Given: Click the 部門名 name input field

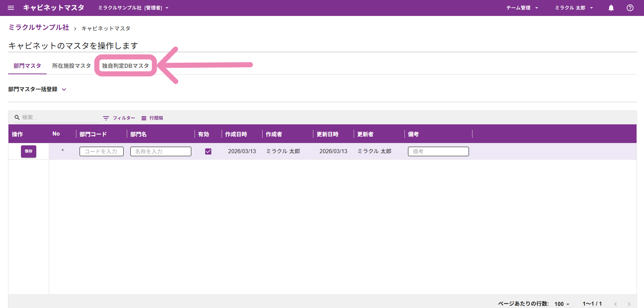Looking at the screenshot, I should (x=160, y=151).
